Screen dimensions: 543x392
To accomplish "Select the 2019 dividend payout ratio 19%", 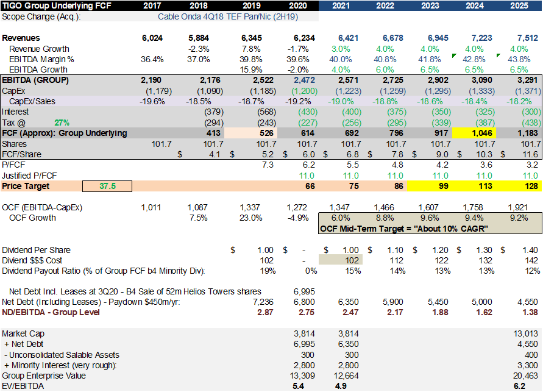I will coord(268,271).
